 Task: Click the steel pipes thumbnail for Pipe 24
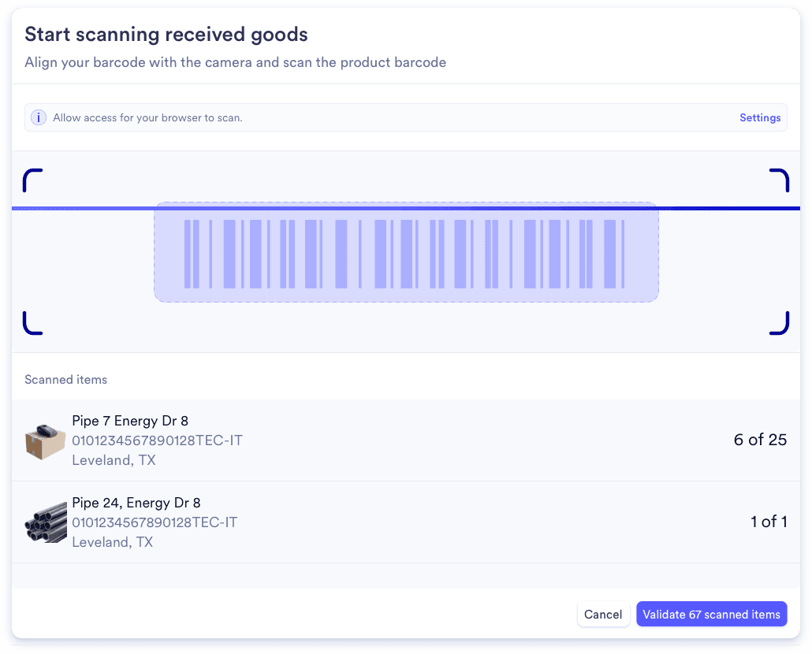(46, 522)
